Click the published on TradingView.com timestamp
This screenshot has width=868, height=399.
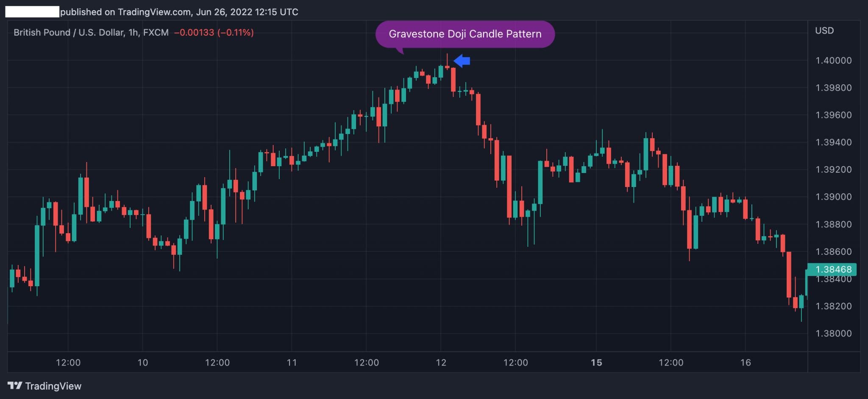point(180,12)
